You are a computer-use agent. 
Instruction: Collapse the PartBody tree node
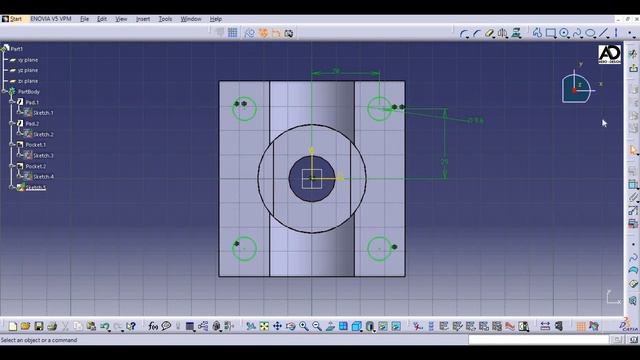click(x=4, y=92)
